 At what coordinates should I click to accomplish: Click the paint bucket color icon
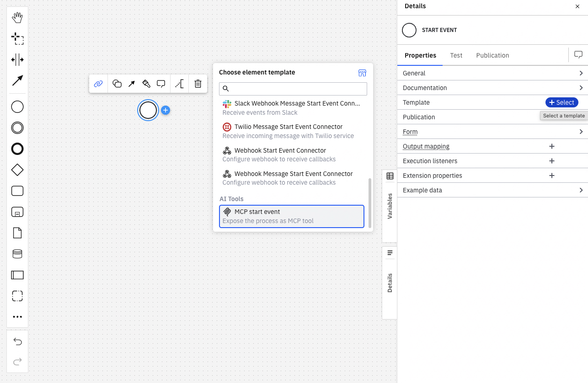pos(146,84)
